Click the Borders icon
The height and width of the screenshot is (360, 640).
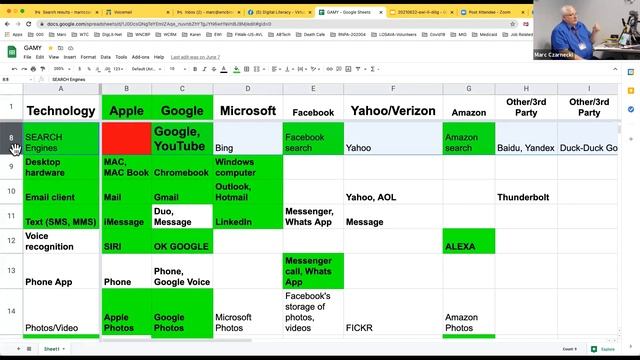pos(247,69)
